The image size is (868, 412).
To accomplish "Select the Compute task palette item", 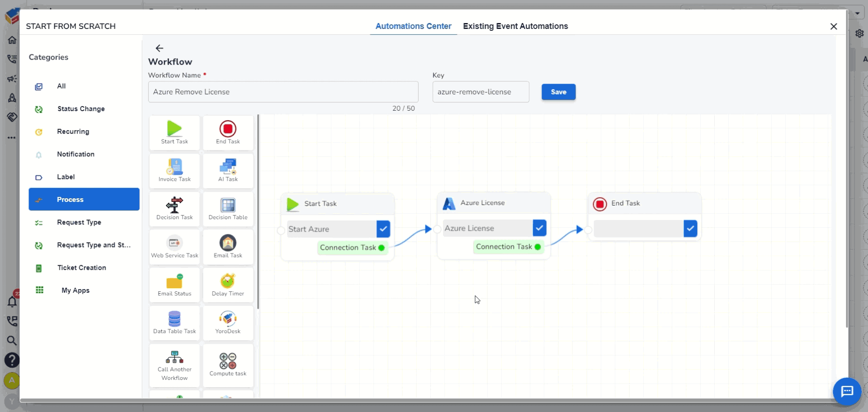I will click(228, 365).
